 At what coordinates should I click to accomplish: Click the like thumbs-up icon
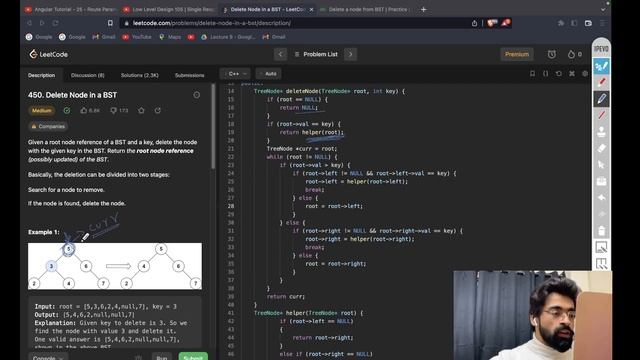click(x=84, y=111)
